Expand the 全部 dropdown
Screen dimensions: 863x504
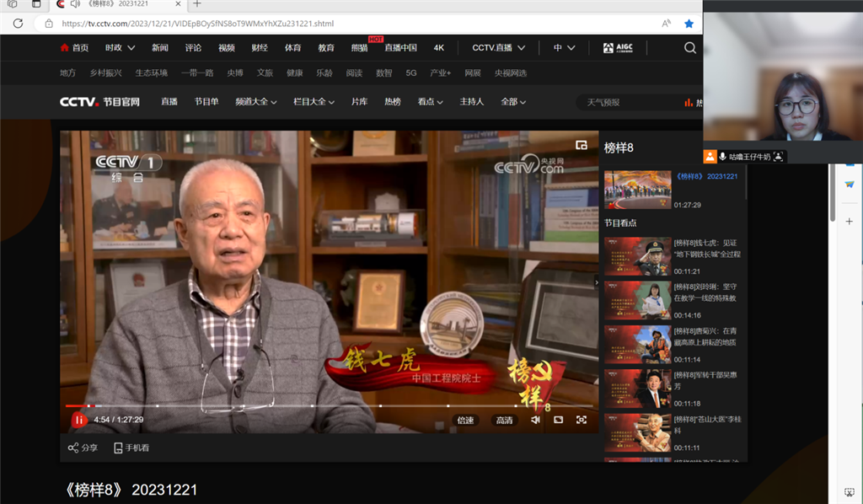[513, 102]
